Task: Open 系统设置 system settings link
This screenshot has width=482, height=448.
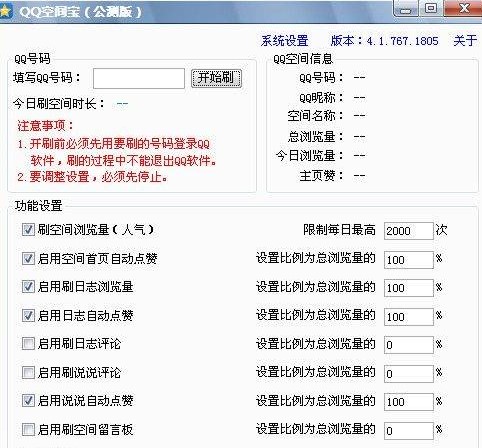Action: click(x=284, y=41)
